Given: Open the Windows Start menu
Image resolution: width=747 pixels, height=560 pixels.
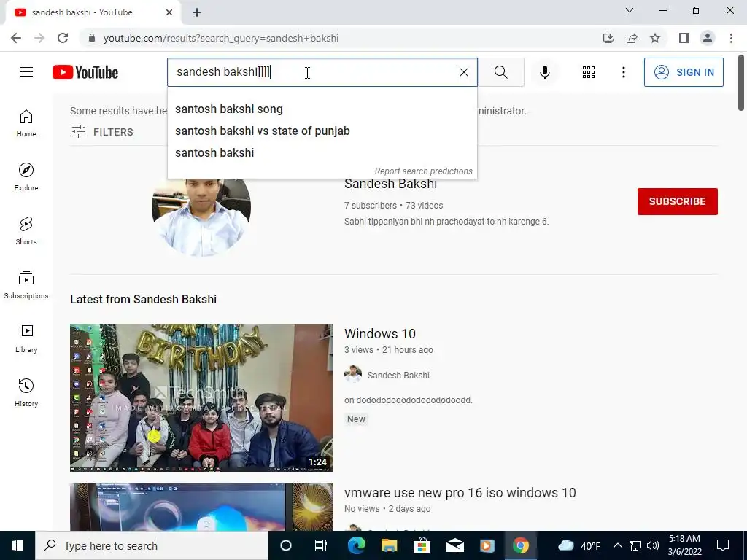Looking at the screenshot, I should point(18,545).
